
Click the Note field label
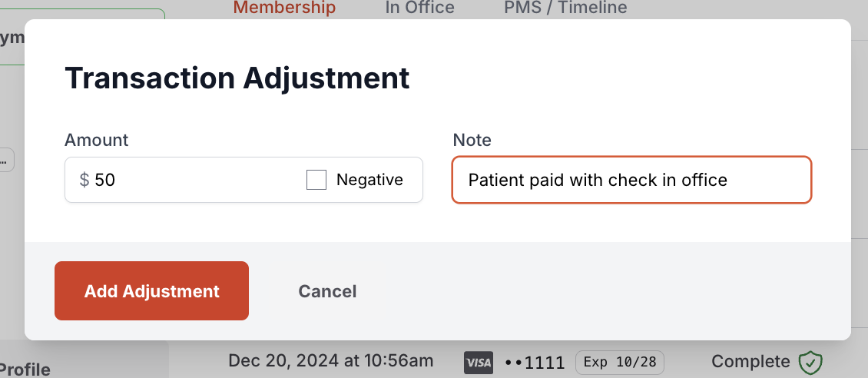point(472,140)
